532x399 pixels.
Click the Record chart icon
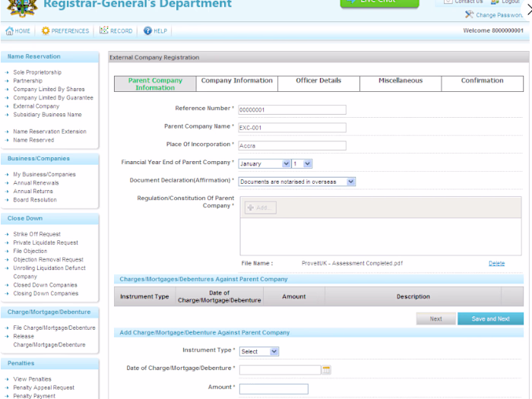(104, 30)
